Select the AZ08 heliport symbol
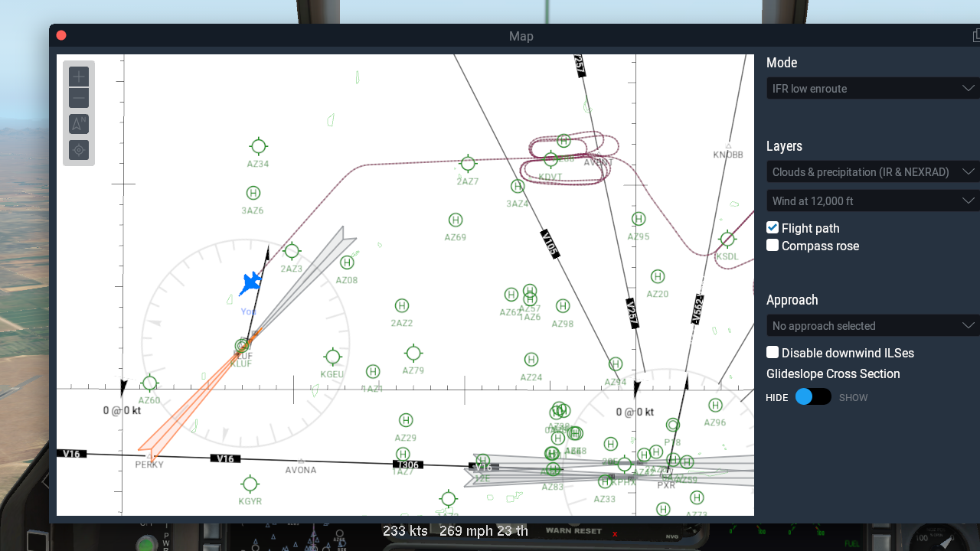The width and height of the screenshot is (980, 551). 347,262
